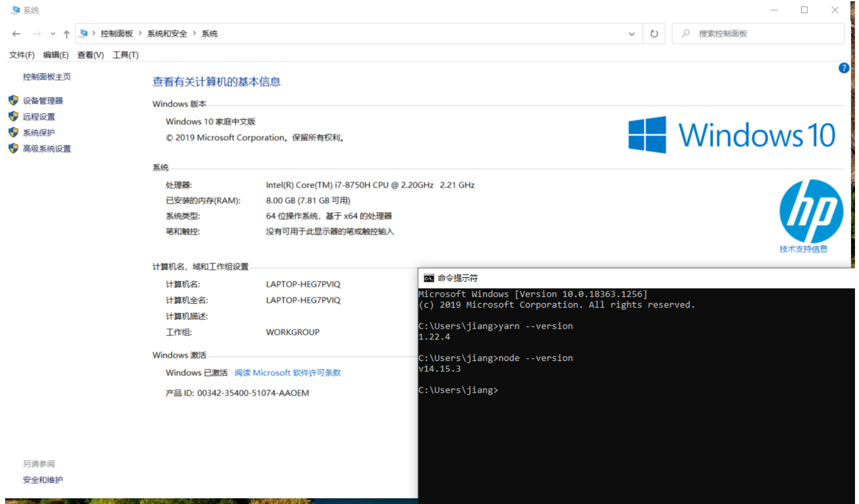Click node version output v14.15.3
Viewport: 859px width, 504px height.
(439, 369)
